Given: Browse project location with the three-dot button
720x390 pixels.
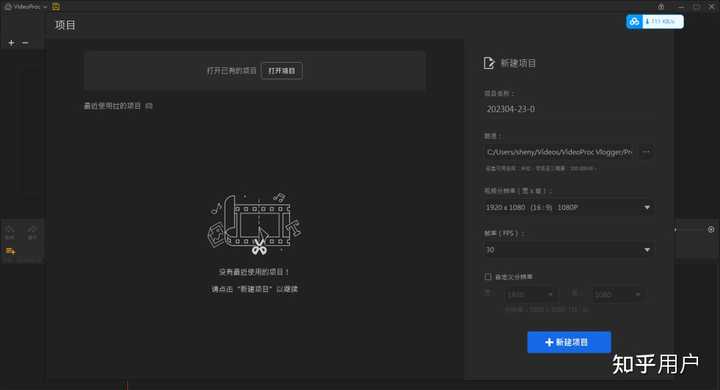Looking at the screenshot, I should click(x=646, y=152).
